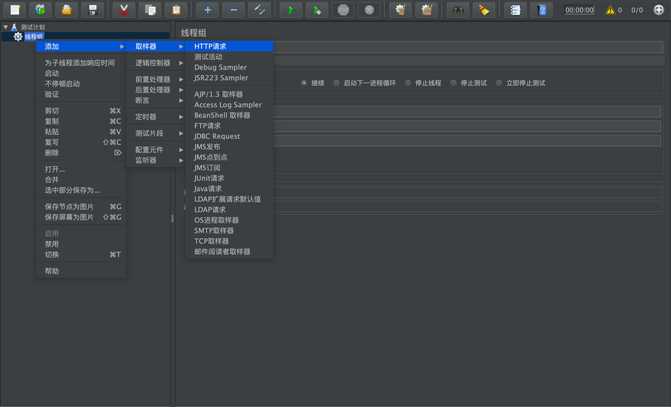The width and height of the screenshot is (671, 407).
Task: Choose JSR223 Sampler menu entry
Action: [230, 78]
